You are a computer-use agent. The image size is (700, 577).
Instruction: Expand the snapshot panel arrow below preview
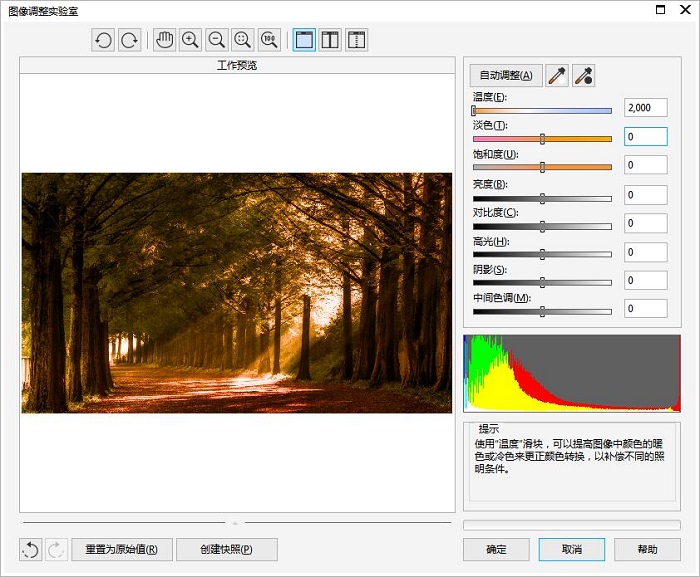point(235,523)
